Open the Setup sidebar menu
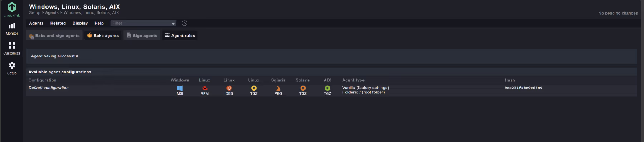644x142 pixels. pyautogui.click(x=12, y=68)
